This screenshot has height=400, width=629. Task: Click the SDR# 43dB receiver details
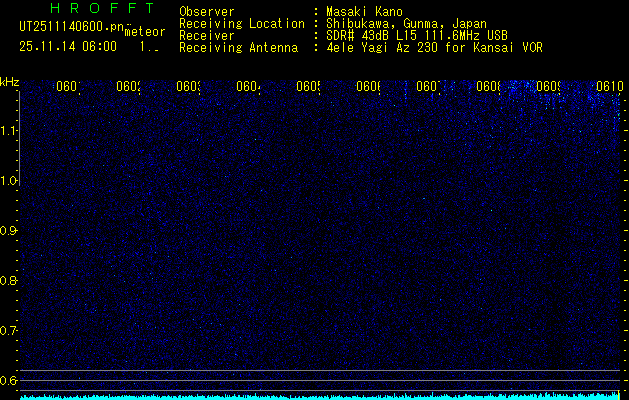tap(417, 36)
